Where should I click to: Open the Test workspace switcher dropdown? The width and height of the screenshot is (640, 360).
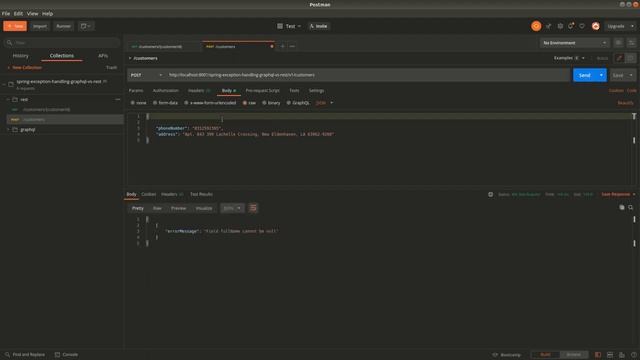point(293,26)
